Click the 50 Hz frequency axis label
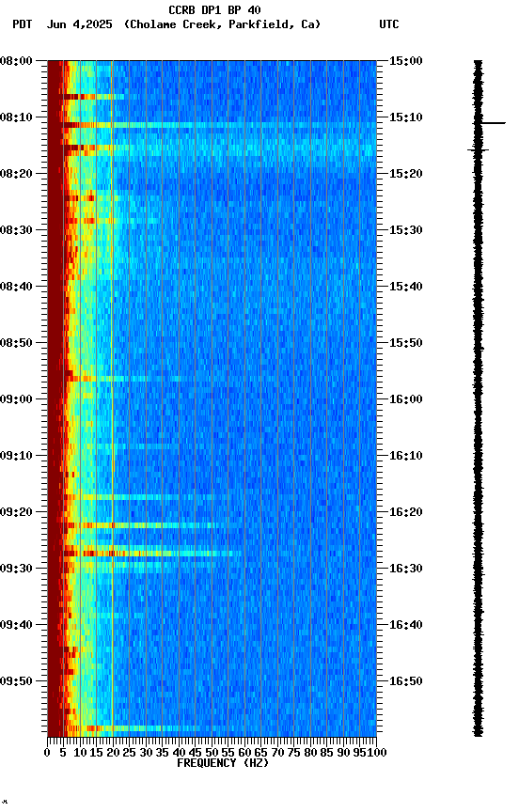 click(x=212, y=753)
